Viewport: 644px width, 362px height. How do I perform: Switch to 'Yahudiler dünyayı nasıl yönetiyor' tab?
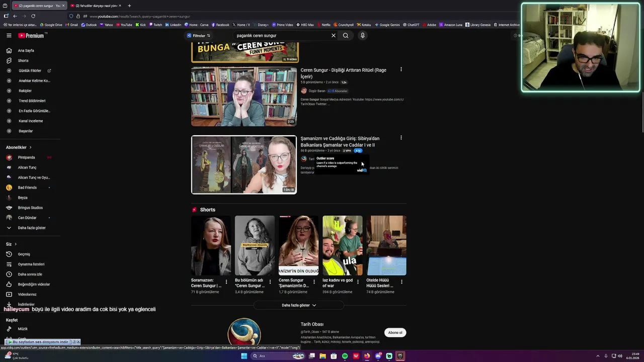tap(96, 6)
